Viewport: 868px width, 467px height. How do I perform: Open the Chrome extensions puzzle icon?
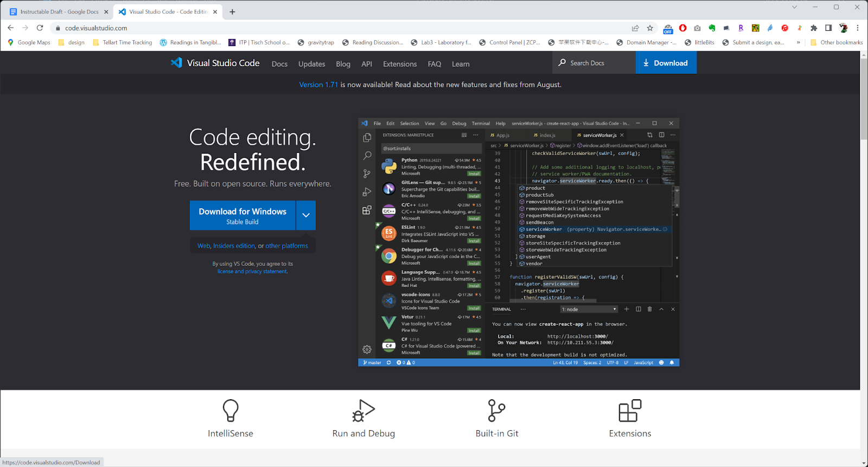[814, 28]
